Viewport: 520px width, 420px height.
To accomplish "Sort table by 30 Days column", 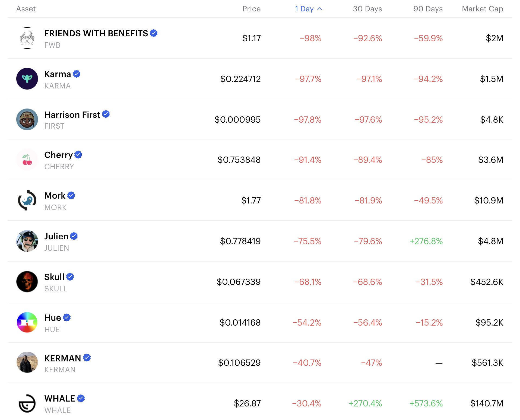I will [x=367, y=9].
